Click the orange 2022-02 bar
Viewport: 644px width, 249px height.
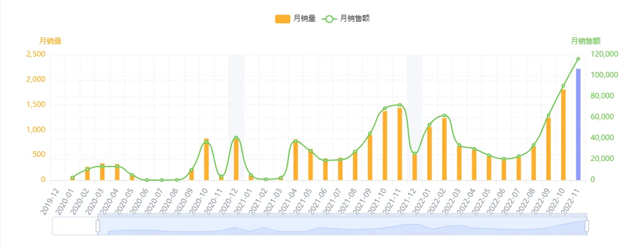[x=444, y=149]
